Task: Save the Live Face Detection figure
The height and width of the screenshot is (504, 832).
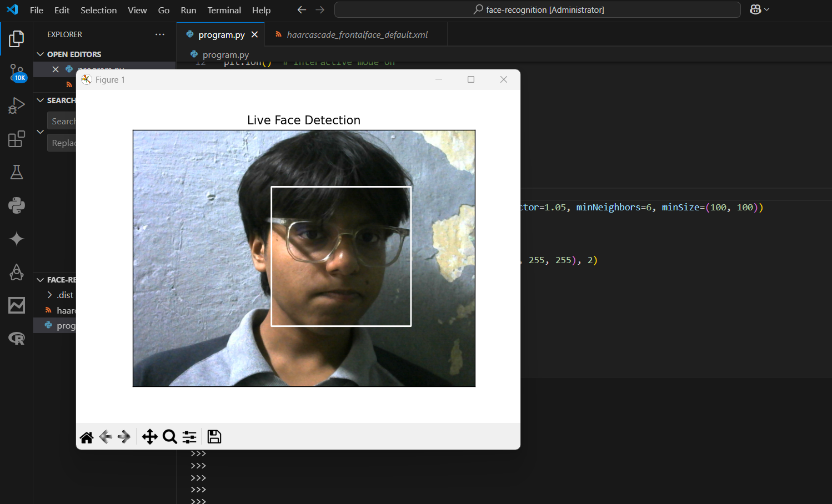Action: pyautogui.click(x=214, y=437)
